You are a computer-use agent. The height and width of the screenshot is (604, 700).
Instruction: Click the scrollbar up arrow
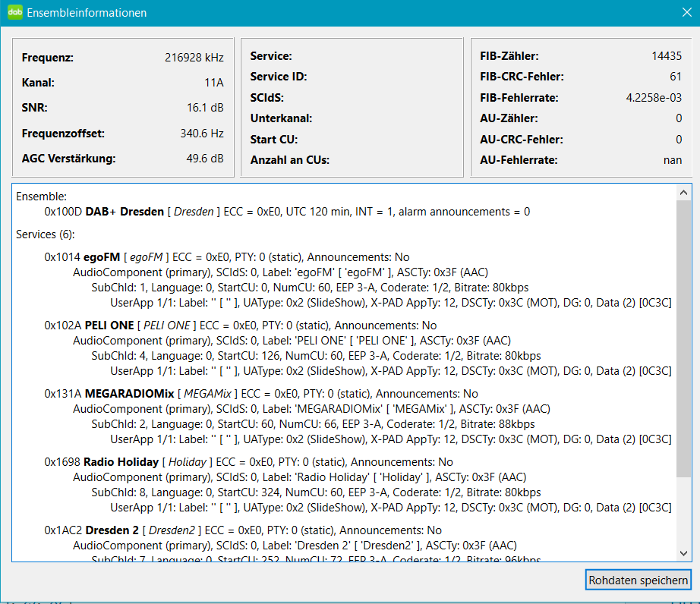coord(683,190)
